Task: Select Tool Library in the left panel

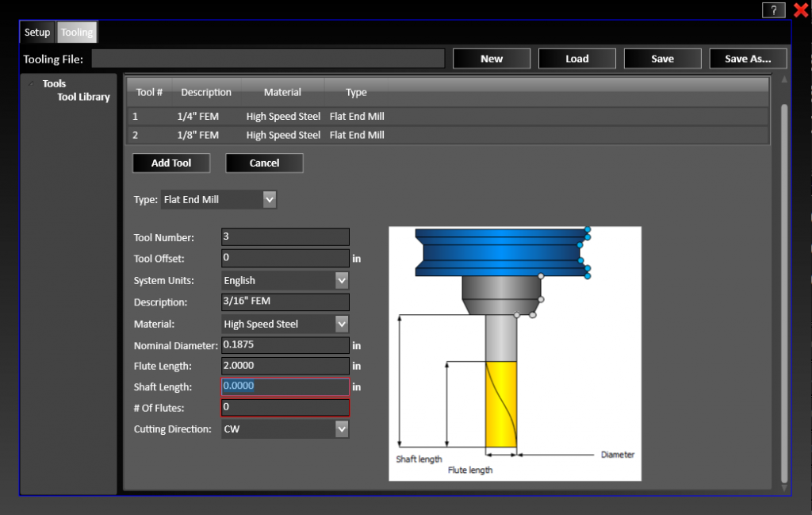Action: (83, 97)
